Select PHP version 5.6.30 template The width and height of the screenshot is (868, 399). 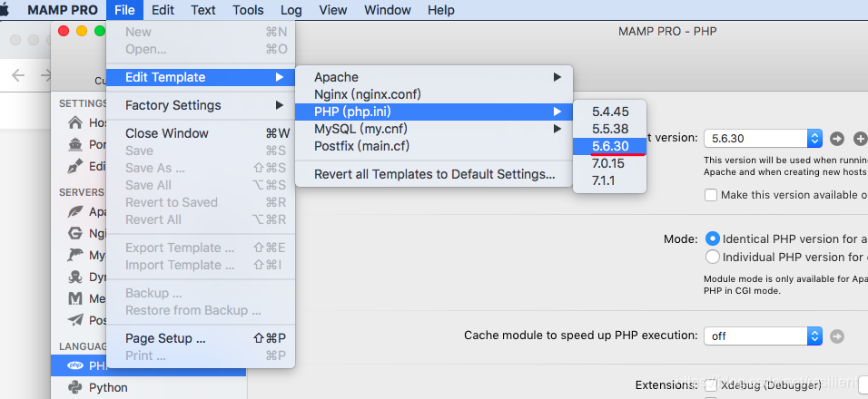point(609,146)
